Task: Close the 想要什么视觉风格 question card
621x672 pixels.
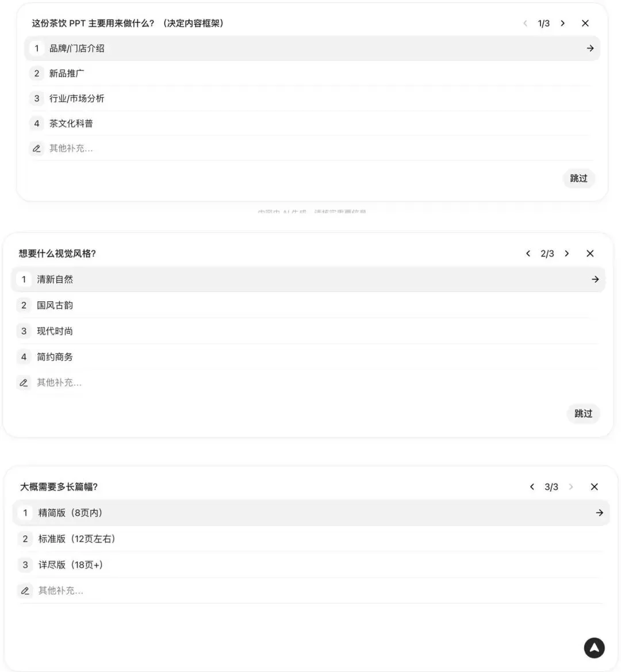Action: click(x=590, y=254)
